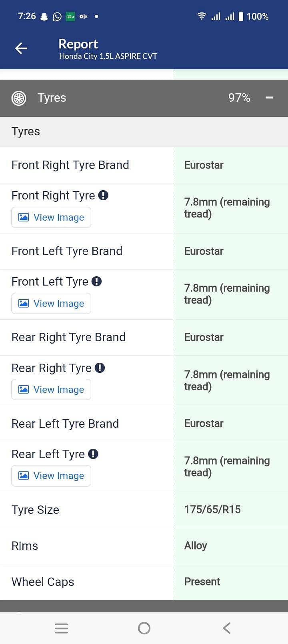Tap info icon beside Front Right Tyre
Image resolution: width=288 pixels, height=644 pixels.
[103, 195]
